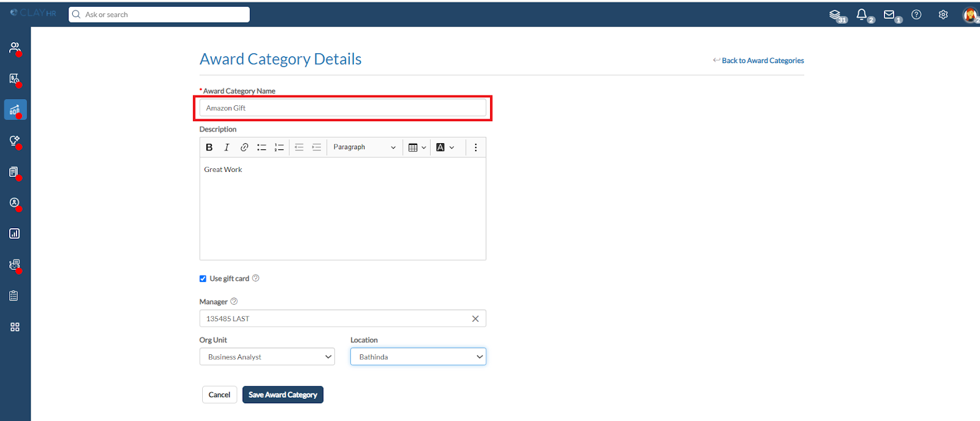
Task: Toggle bold formatting in the description editor
Action: (209, 147)
